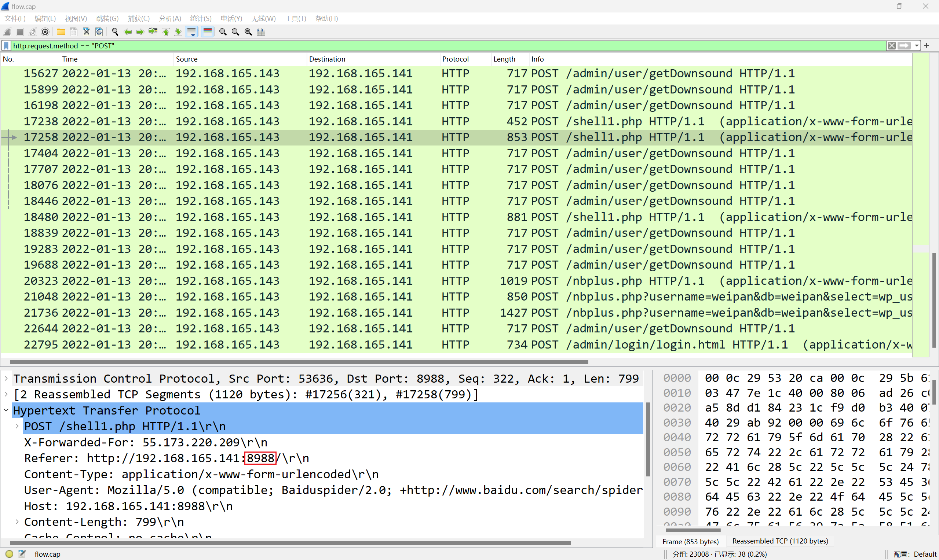Image resolution: width=939 pixels, height=560 pixels.
Task: Select packet 21736 with length 1427
Action: tap(456, 313)
